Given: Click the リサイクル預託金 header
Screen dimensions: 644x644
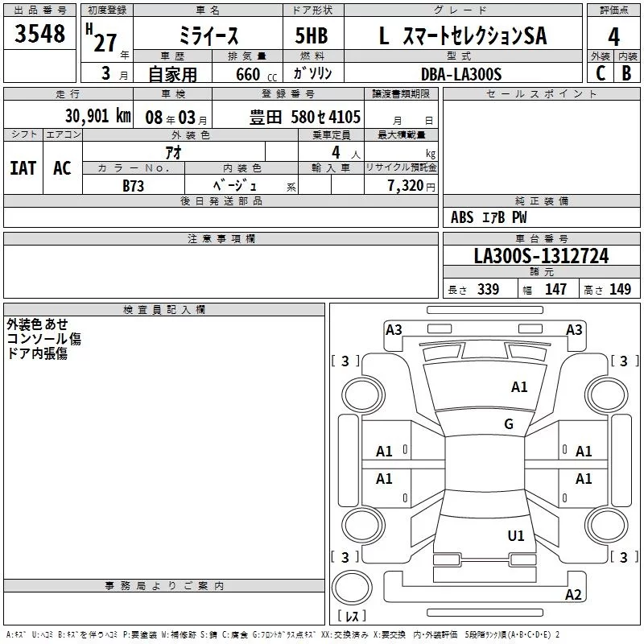Looking at the screenshot, I should 401,167.
